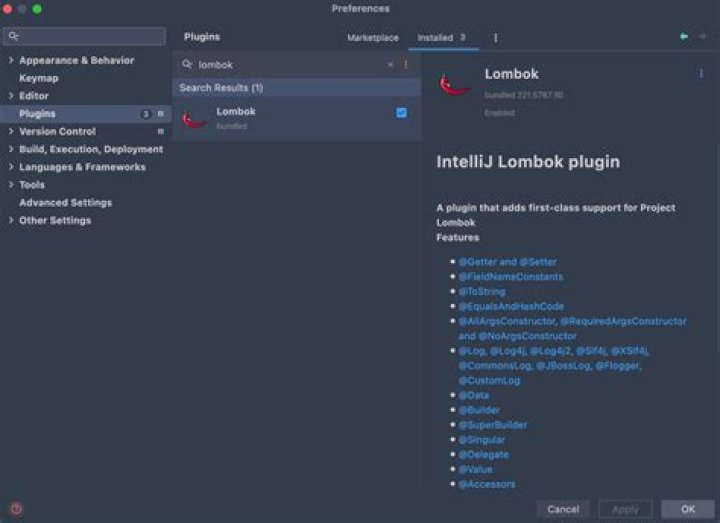The height and width of the screenshot is (523, 720).
Task: Switch to the Installed tab
Action: pos(441,38)
